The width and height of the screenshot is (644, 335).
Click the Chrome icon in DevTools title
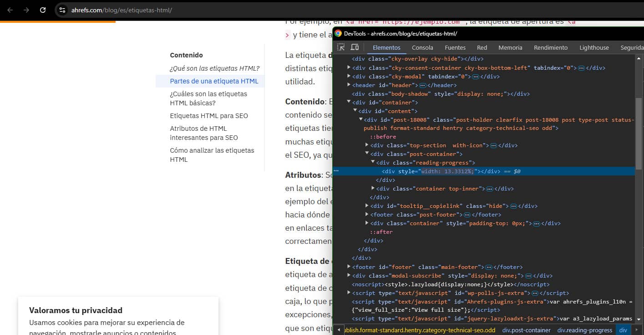coord(338,33)
